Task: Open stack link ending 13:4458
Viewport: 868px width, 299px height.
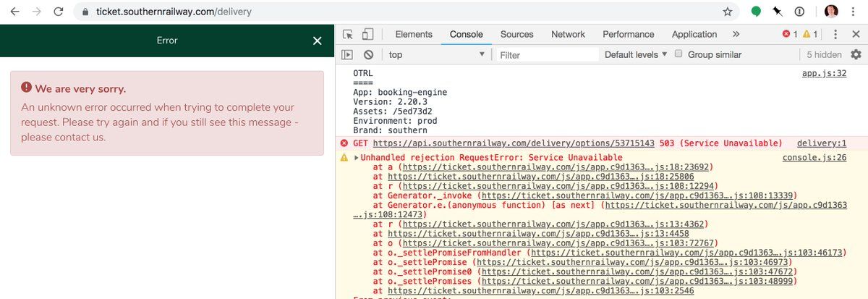Action: (x=537, y=234)
